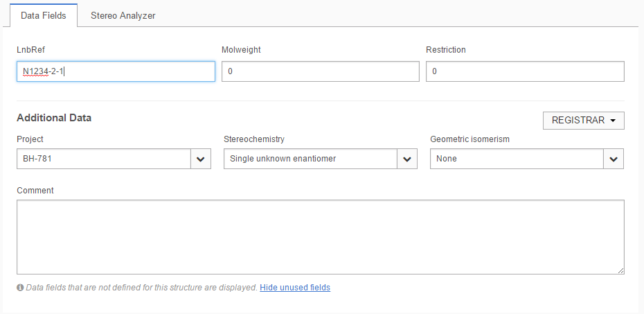Focus the LnbRef input field
Viewport: 644px width, 314px height.
[116, 71]
